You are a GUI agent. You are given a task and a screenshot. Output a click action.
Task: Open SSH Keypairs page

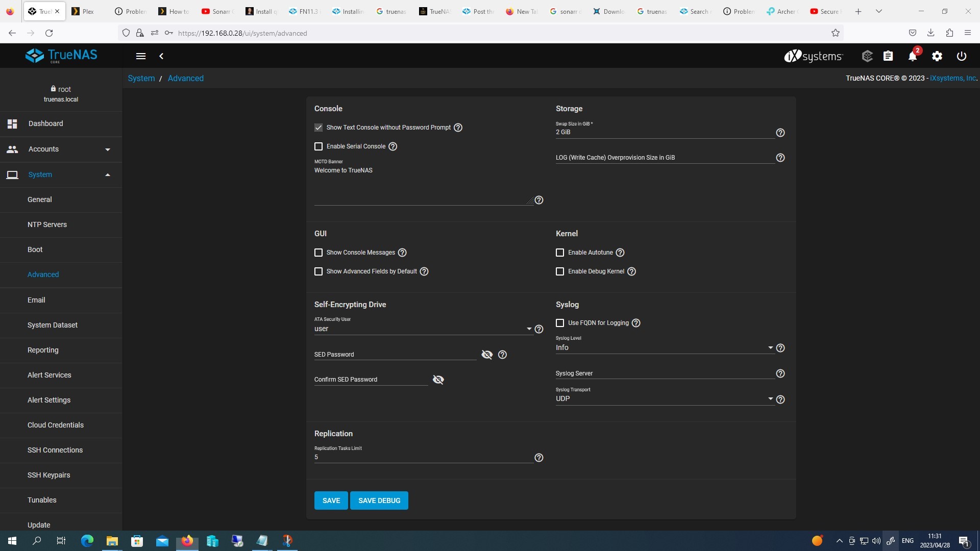[61, 475]
